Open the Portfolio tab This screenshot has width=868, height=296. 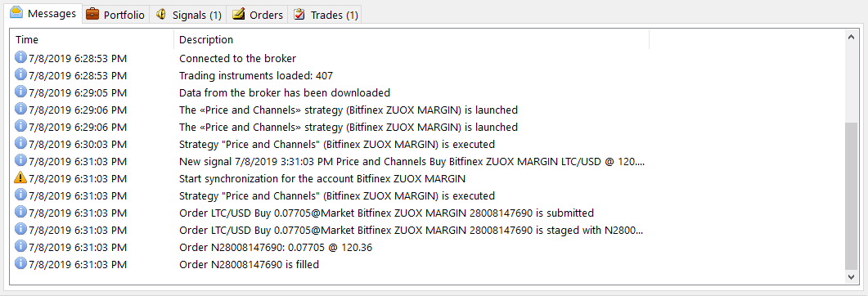tap(116, 15)
